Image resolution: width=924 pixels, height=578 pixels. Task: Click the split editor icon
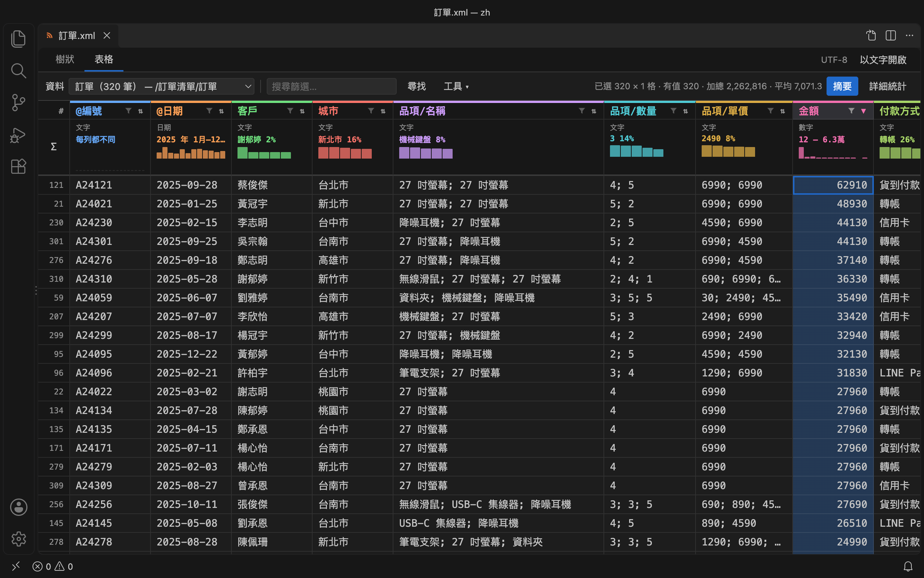tap(890, 35)
